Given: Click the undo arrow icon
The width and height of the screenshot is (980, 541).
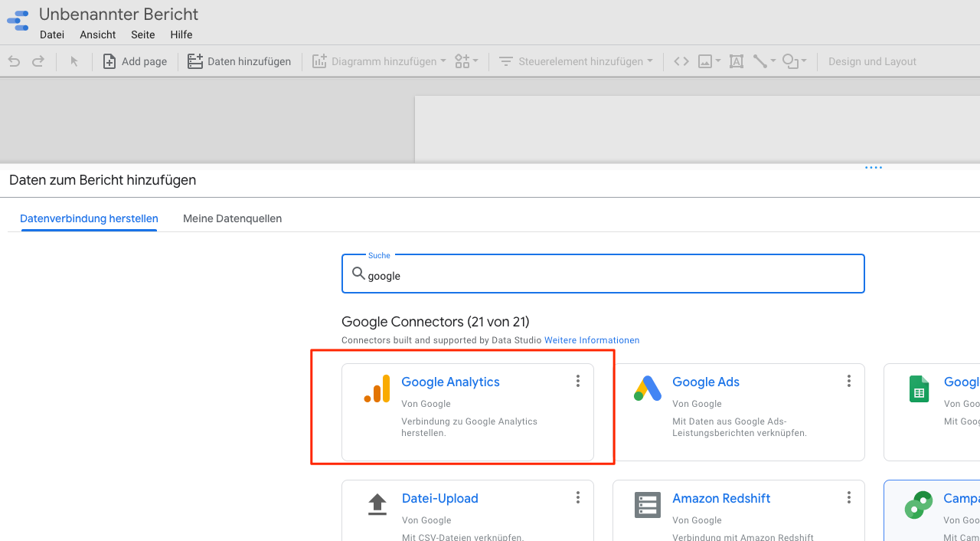Looking at the screenshot, I should [14, 61].
